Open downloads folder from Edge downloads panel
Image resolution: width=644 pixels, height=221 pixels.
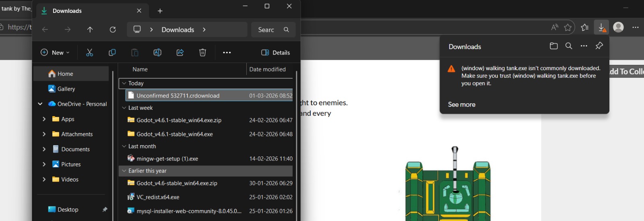click(x=554, y=46)
